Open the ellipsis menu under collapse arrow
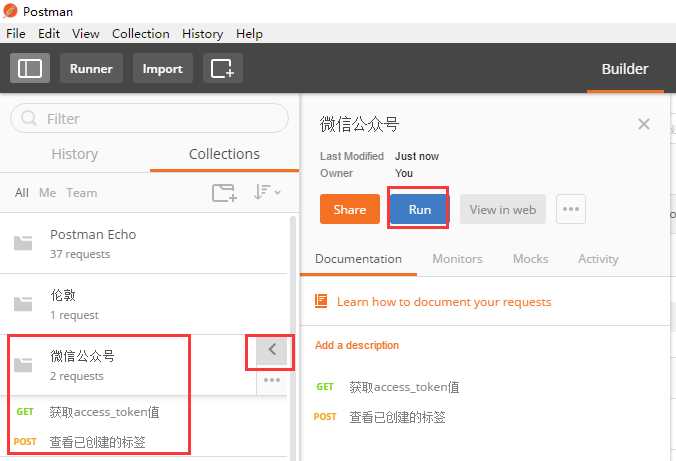Screen dimensions: 676x461 click(272, 380)
